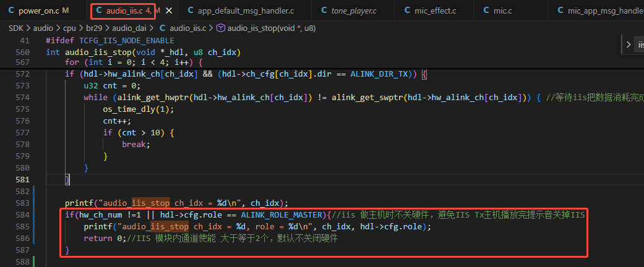This screenshot has height=267, width=644.
Task: Click 'if (cnt > 10) {' code line
Action: tap(139, 132)
